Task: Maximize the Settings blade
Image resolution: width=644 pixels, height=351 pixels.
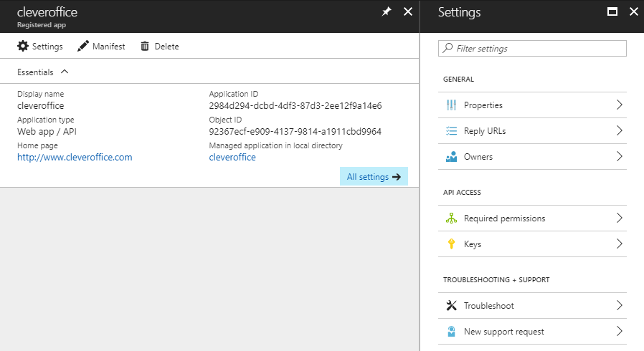Action: (612, 12)
